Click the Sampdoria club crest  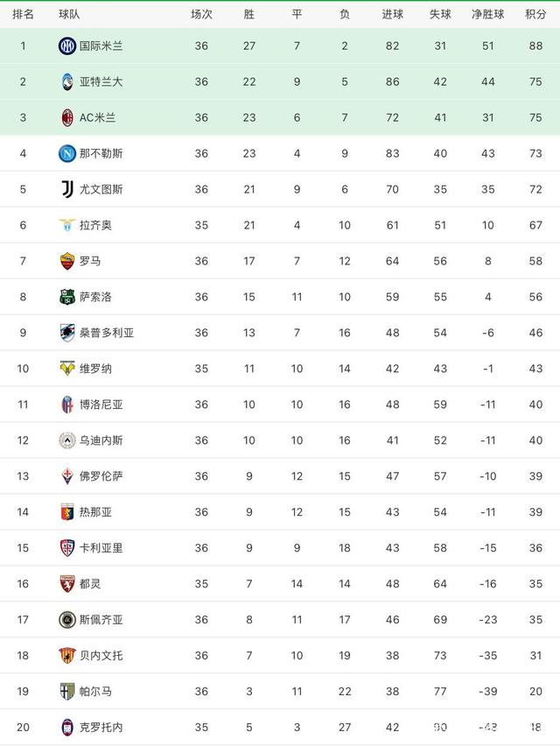(67, 333)
